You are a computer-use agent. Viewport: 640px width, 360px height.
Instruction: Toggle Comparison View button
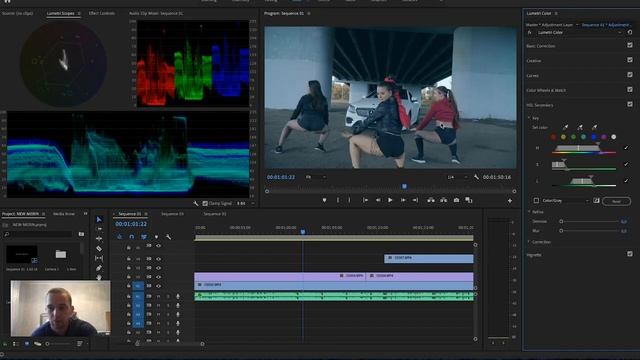click(469, 200)
